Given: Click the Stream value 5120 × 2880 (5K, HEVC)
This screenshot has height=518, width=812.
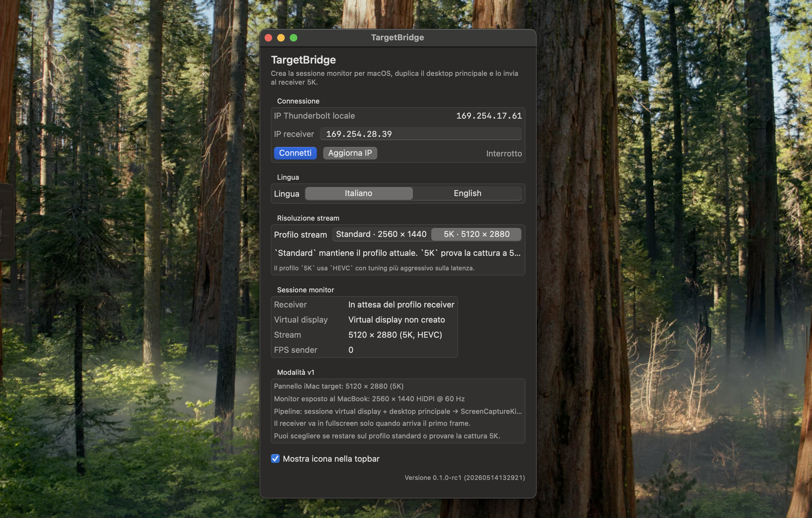Looking at the screenshot, I should [395, 335].
